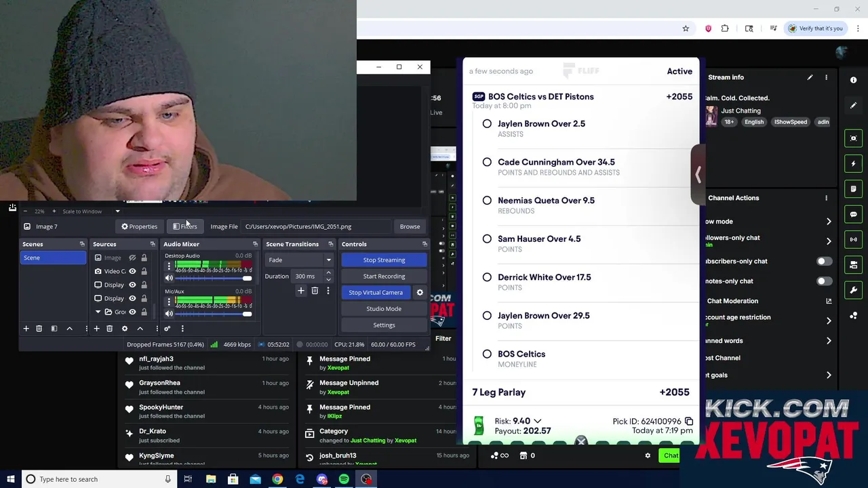868x488 pixels.
Task: Add a new scene in Scenes dock
Action: [26, 329]
